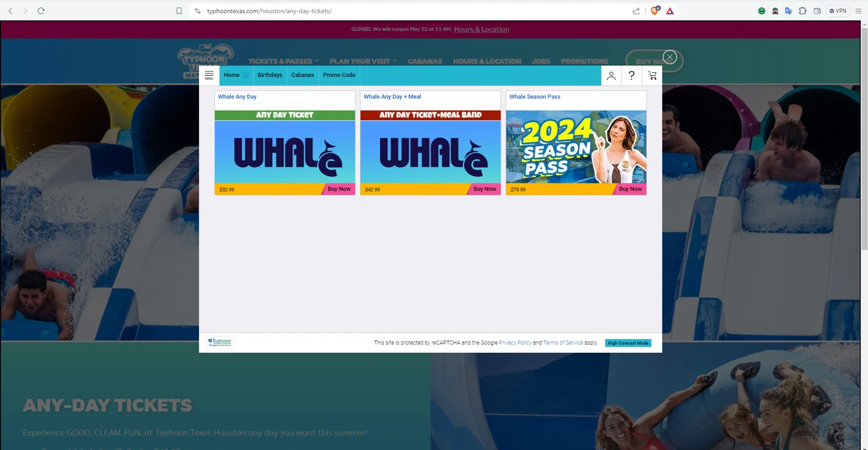This screenshot has height=450, width=868.
Task: Open the user account icon
Action: [611, 75]
